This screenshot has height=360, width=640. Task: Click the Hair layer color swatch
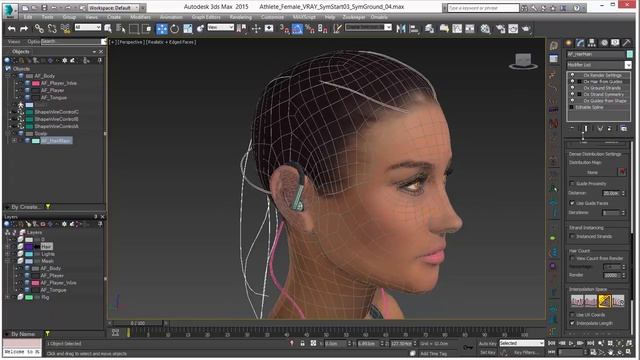(29, 247)
